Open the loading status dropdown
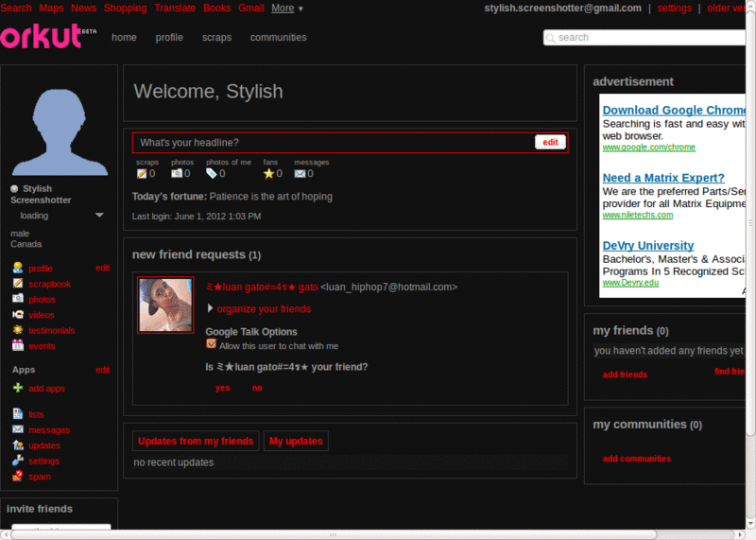The width and height of the screenshot is (756, 540). (99, 216)
